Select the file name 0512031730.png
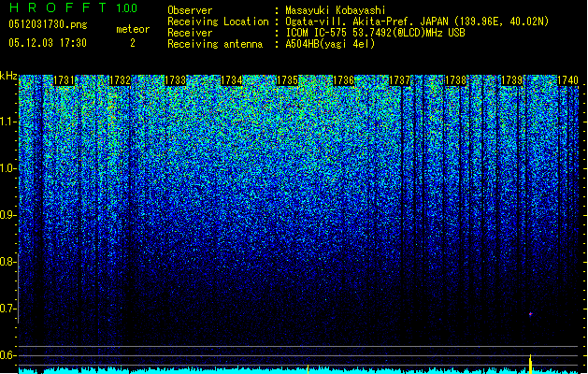 [48, 24]
